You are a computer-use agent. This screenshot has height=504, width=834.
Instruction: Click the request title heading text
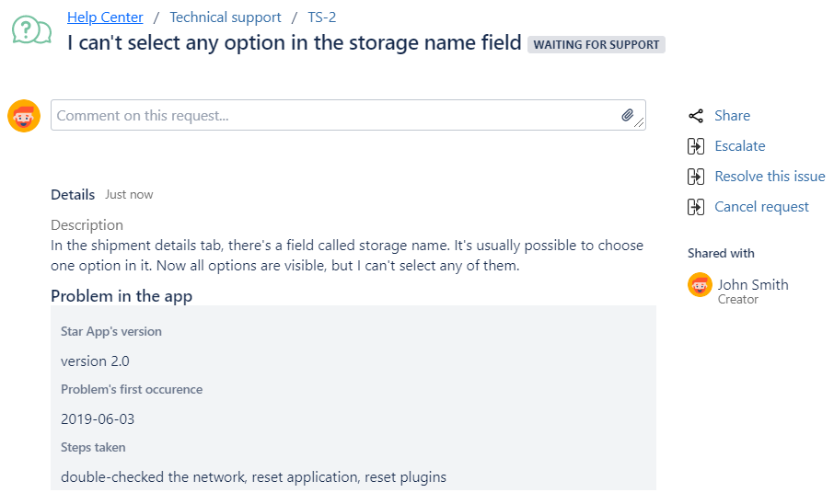click(x=295, y=43)
